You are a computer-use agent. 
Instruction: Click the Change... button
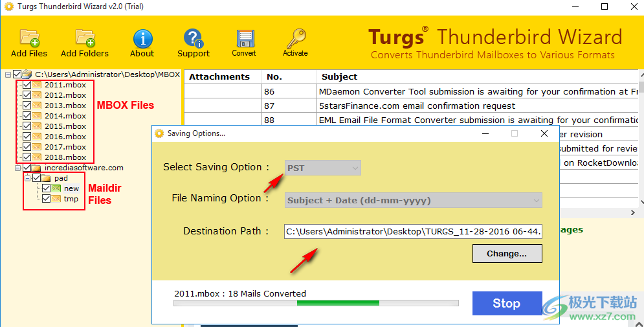(507, 253)
